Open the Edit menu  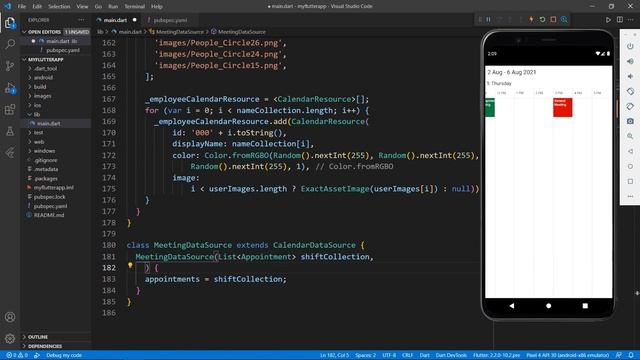click(x=37, y=7)
